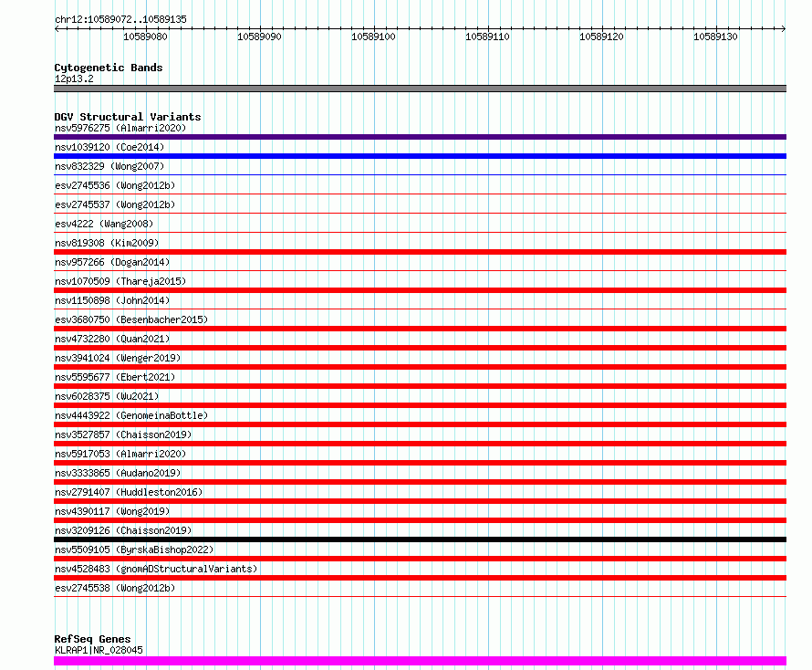Click ruler position 10589100
The height and width of the screenshot is (670, 812).
tap(373, 37)
